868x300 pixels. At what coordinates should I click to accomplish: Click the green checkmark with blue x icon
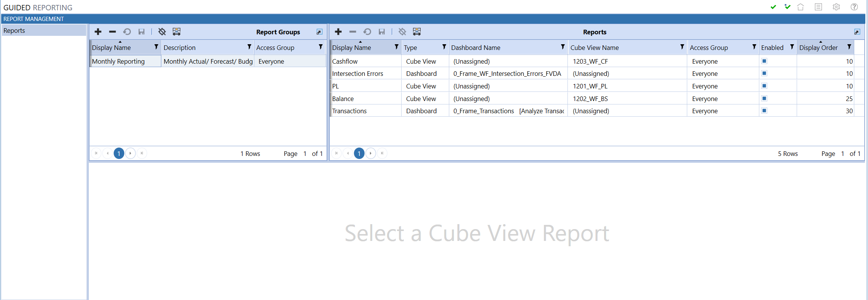pos(788,7)
